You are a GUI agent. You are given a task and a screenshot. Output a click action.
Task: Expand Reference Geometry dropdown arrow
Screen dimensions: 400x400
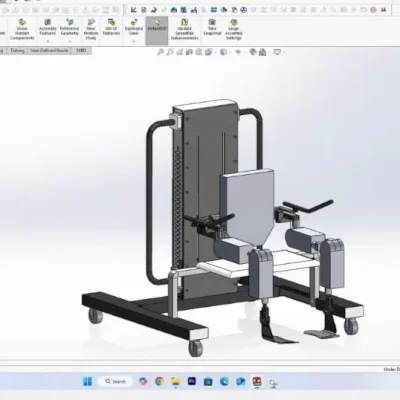[69, 42]
